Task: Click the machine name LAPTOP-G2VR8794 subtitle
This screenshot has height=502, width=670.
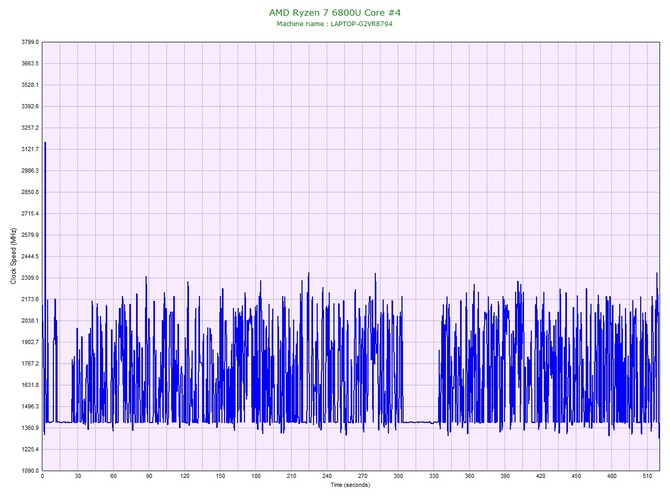Action: tap(335, 24)
